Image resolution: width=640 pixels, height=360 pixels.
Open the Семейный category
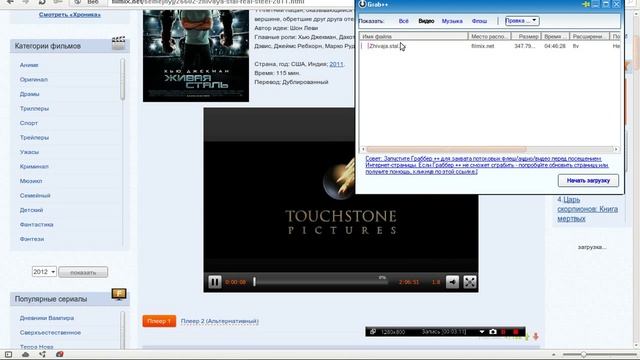35,196
